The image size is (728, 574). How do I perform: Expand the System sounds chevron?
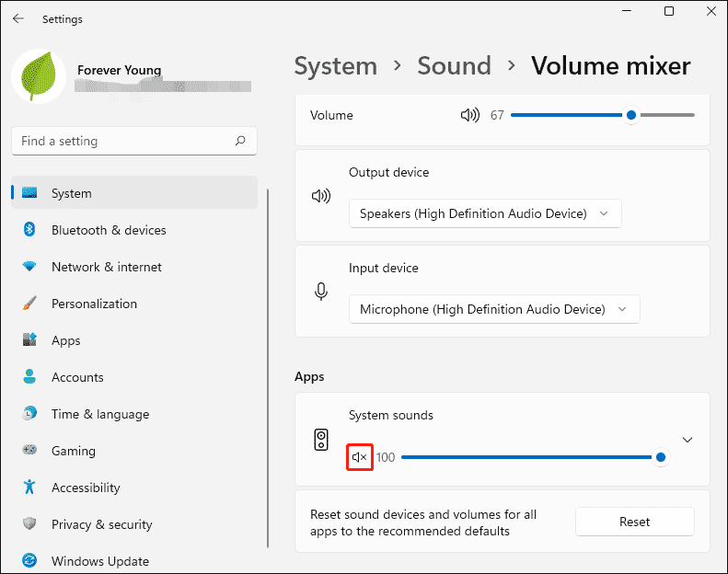click(x=688, y=440)
